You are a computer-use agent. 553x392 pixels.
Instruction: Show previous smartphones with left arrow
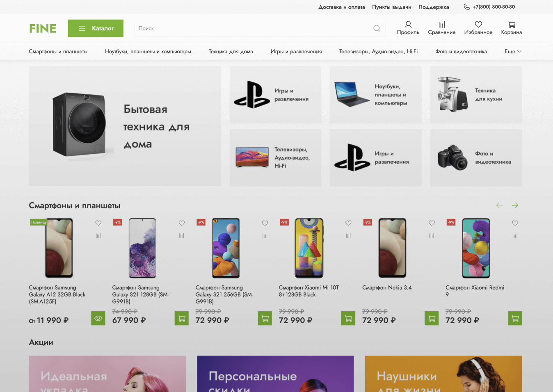tap(499, 205)
